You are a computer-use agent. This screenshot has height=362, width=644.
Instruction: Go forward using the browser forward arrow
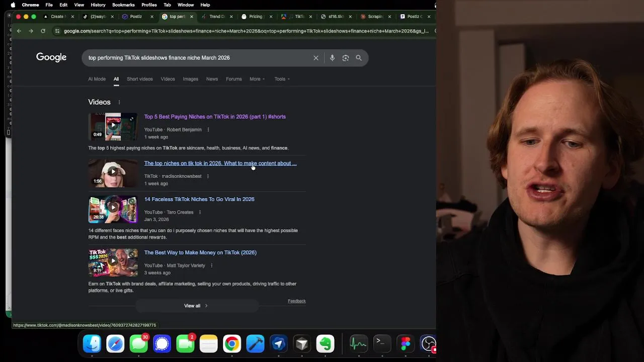pos(31,31)
